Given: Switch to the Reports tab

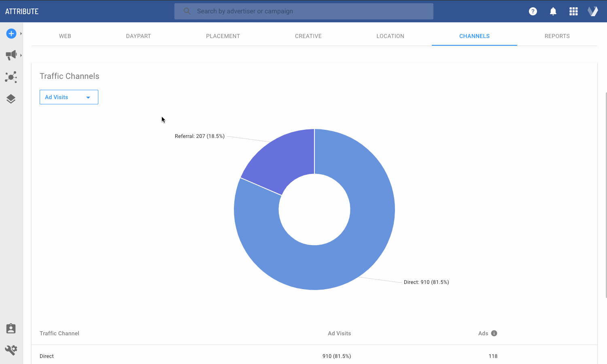Looking at the screenshot, I should click(557, 36).
